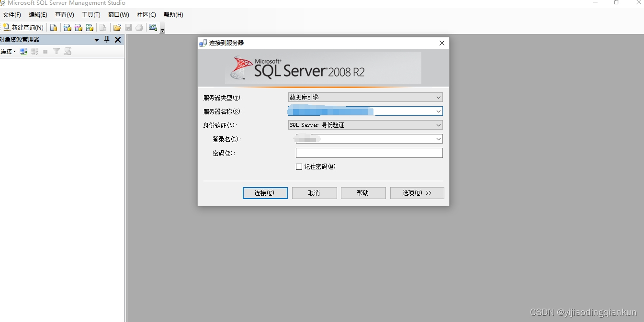Close the Object Explorer (对象资源管理器) panel

[118, 40]
